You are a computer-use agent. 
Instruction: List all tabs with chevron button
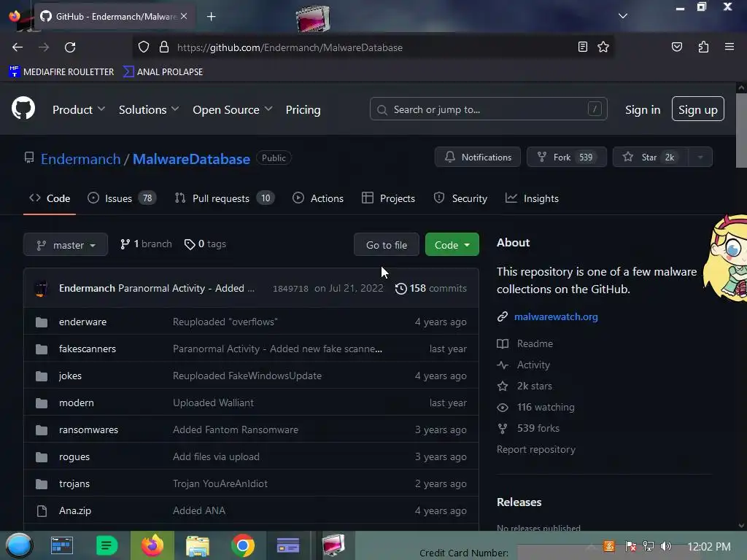(623, 16)
